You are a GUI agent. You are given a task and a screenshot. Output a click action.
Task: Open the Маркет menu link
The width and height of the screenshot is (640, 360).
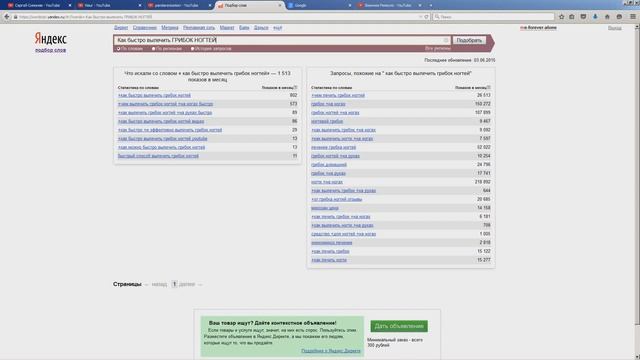click(x=227, y=28)
